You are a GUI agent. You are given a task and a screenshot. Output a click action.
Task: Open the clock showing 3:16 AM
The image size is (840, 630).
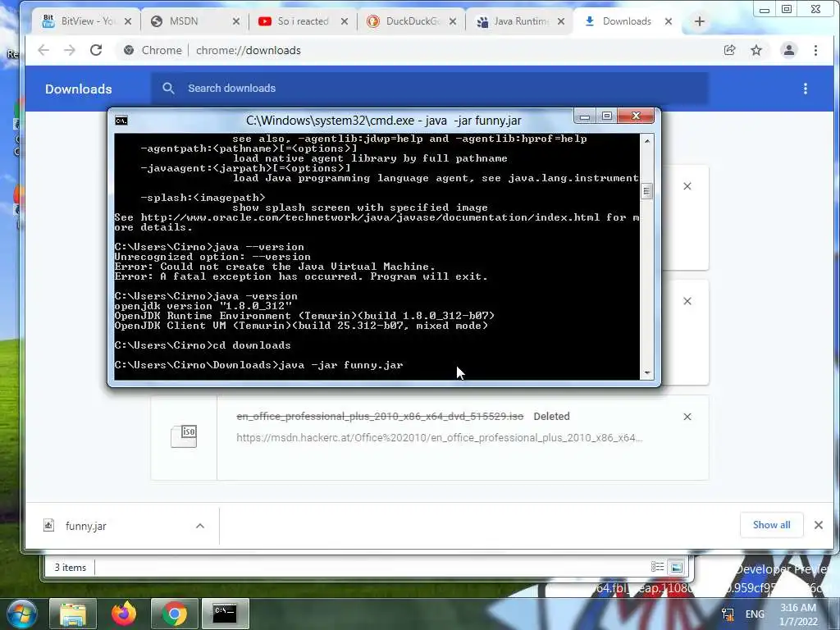pos(798,614)
